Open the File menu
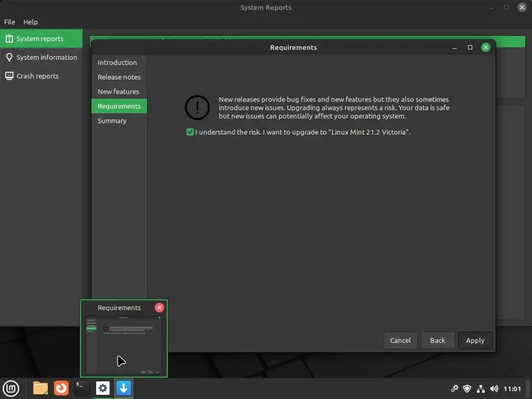532x399 pixels. coord(9,22)
